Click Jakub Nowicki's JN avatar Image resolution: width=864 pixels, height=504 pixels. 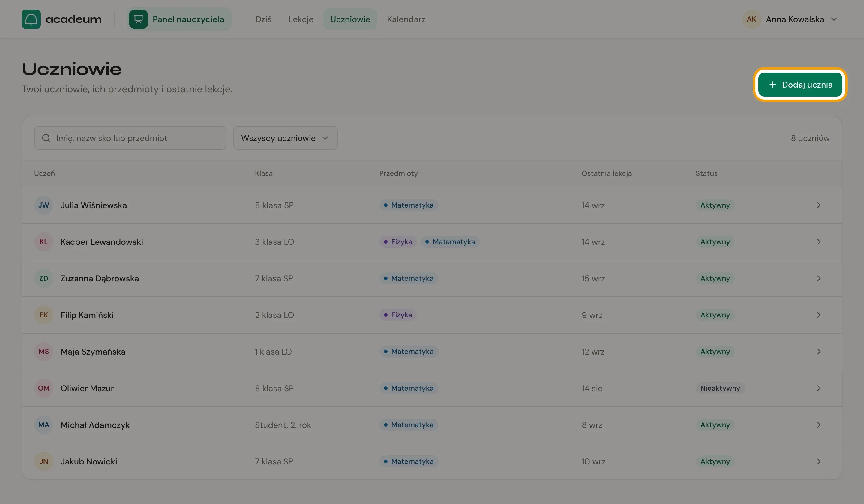[x=43, y=461]
